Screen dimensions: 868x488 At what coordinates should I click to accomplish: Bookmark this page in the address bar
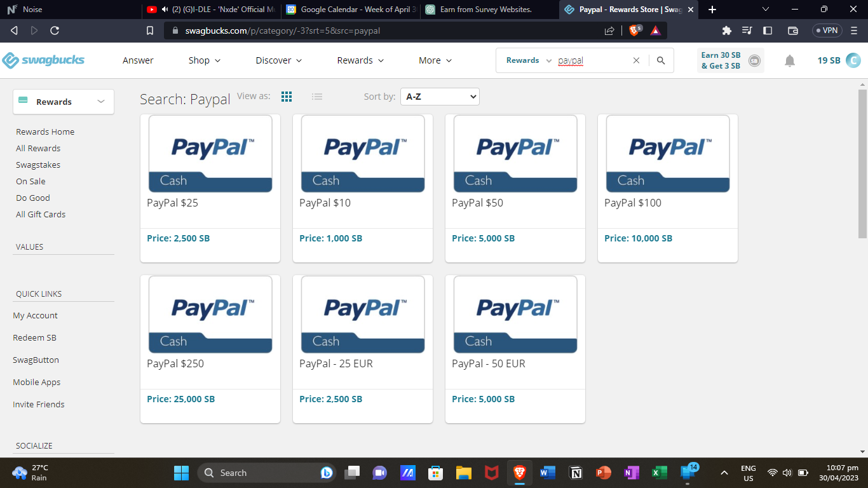pyautogui.click(x=150, y=30)
